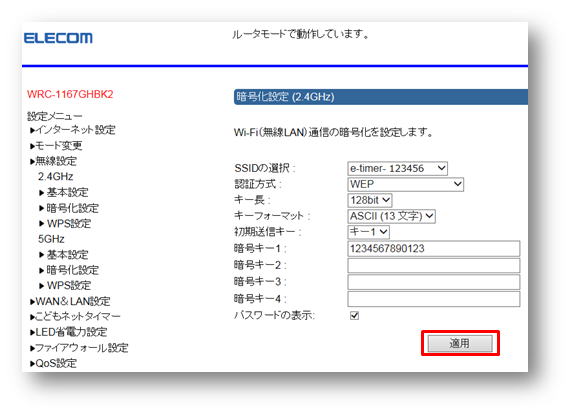570x414 pixels.
Task: Open インターネット設定 menu item
Action: click(73, 130)
